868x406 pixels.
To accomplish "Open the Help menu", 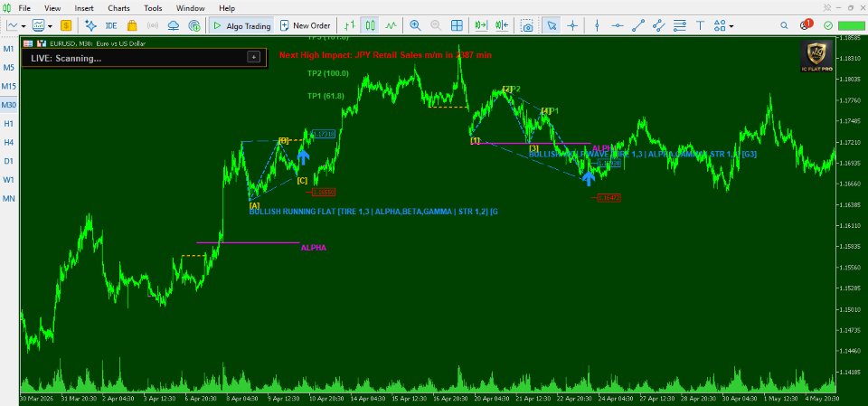I will point(227,8).
